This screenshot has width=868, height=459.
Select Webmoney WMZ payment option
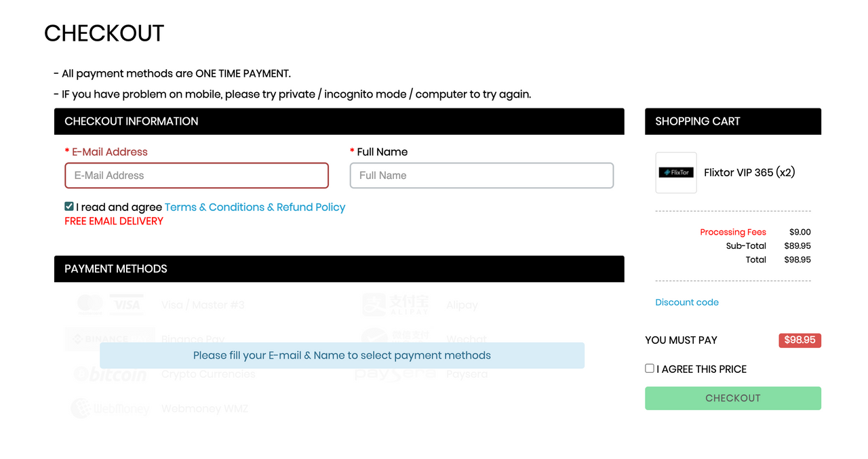point(205,408)
